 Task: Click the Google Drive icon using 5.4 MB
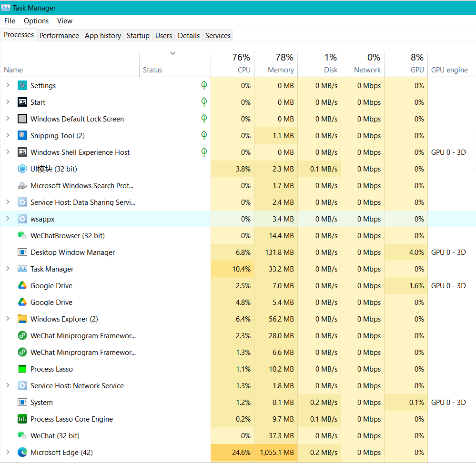[22, 303]
